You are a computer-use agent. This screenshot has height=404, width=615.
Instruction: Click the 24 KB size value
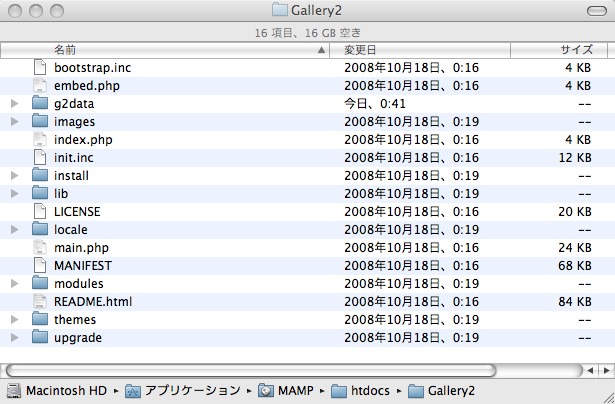click(x=575, y=247)
